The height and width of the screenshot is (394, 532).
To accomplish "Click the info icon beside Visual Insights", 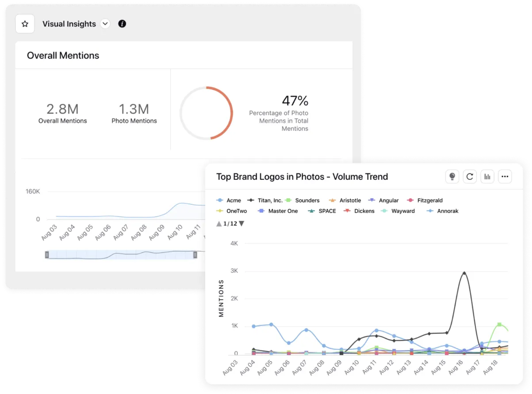I will pos(122,24).
